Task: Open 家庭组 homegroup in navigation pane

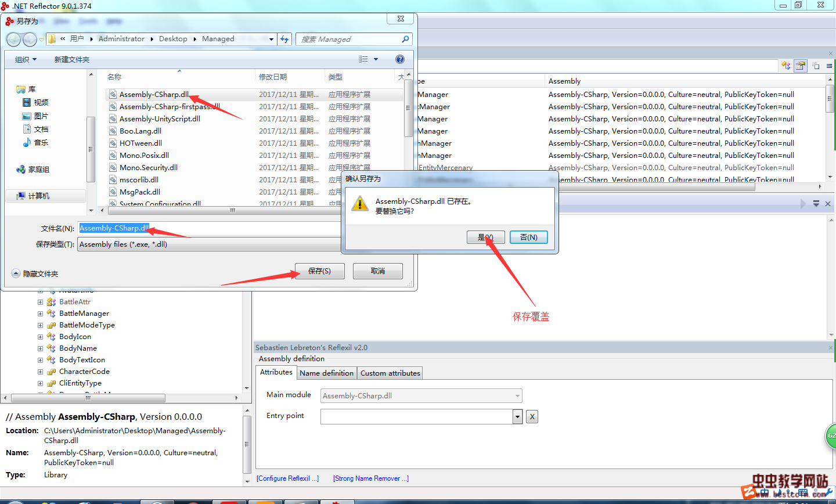Action: pyautogui.click(x=33, y=170)
